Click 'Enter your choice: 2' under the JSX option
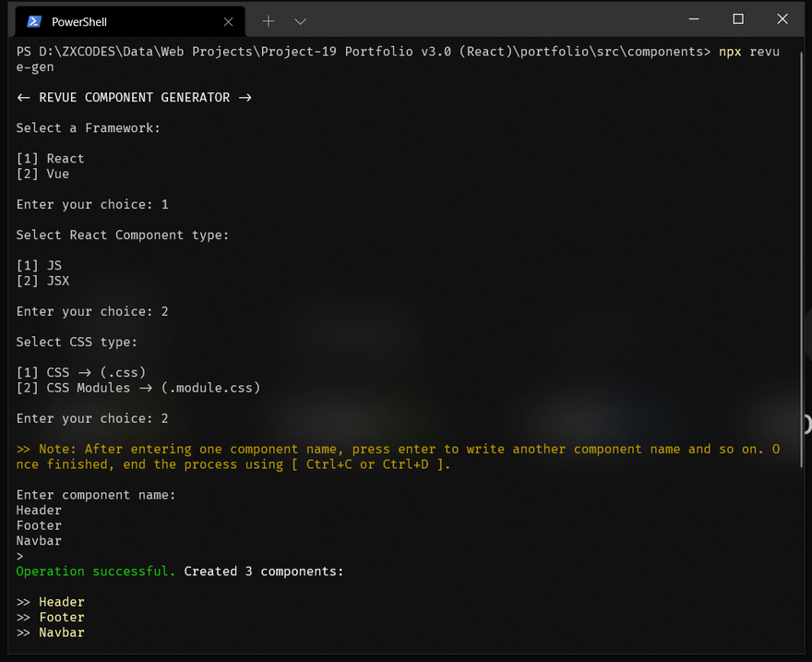812x662 pixels. (92, 311)
